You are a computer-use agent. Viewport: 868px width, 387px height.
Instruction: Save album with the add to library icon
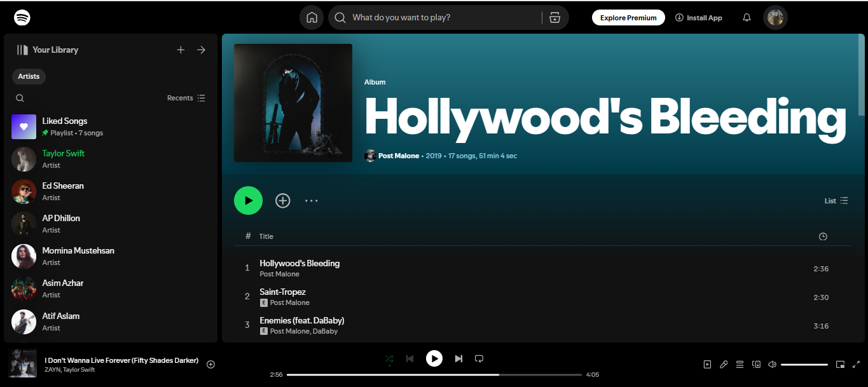coord(282,200)
